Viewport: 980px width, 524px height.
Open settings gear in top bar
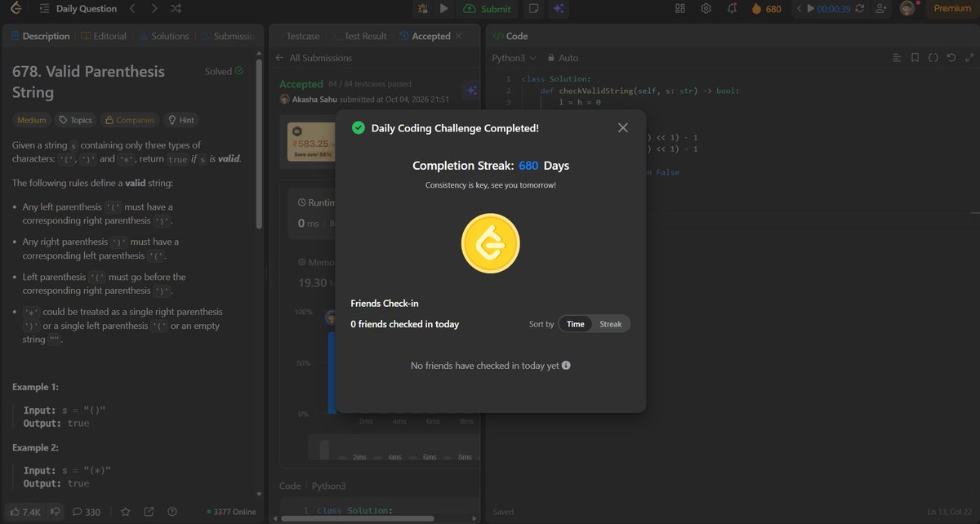706,9
